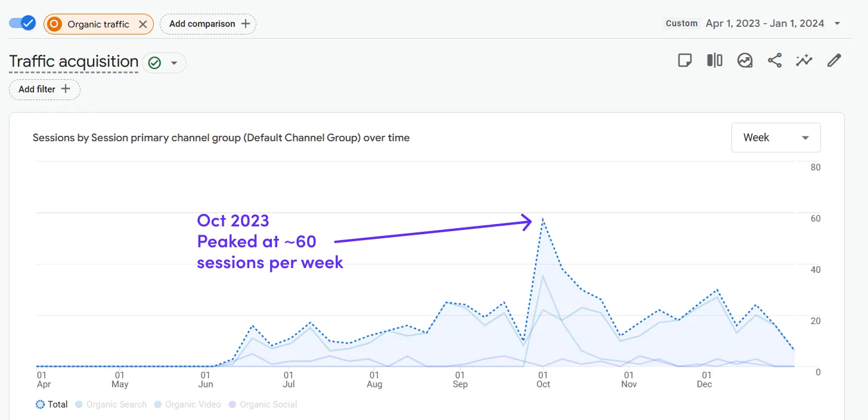The image size is (868, 420).
Task: Click the pencil customize report icon
Action: (834, 60)
